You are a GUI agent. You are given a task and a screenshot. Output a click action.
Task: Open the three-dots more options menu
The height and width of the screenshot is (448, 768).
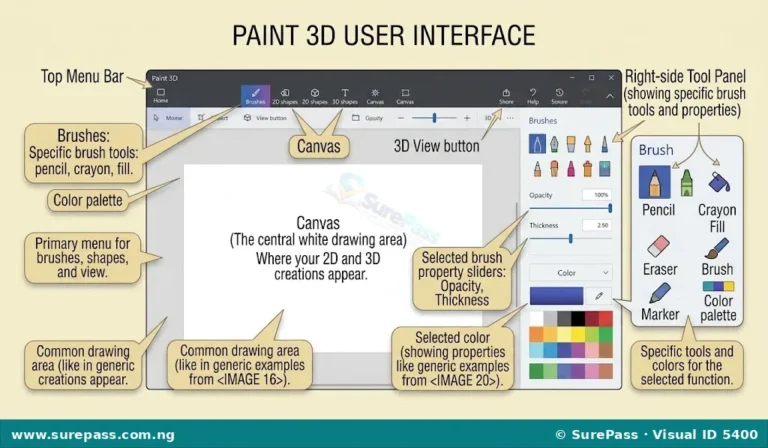click(x=510, y=118)
